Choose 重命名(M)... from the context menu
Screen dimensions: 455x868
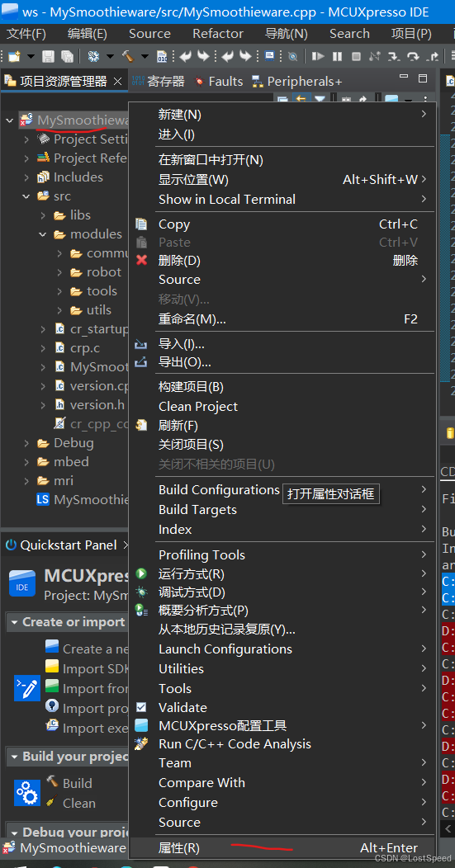point(282,318)
